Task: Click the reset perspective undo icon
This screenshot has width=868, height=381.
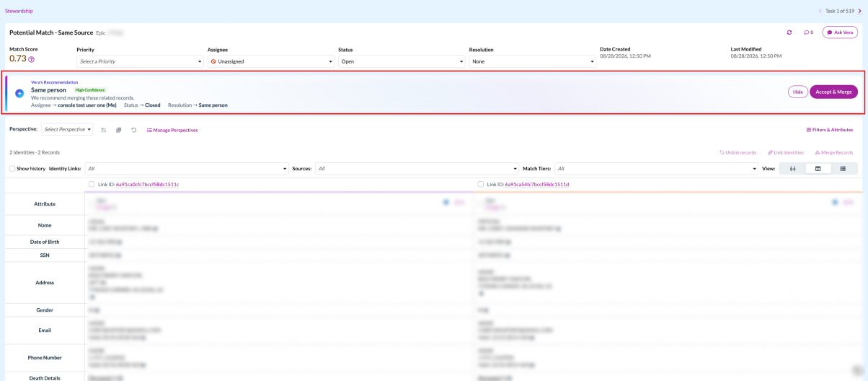Action: click(133, 130)
